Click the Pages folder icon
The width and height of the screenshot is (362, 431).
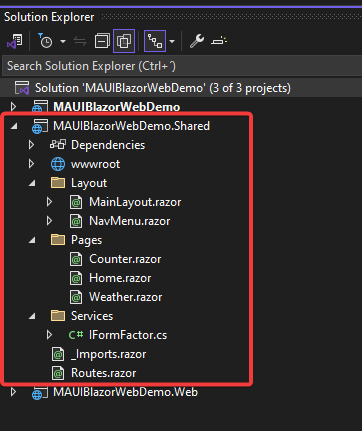pyautogui.click(x=58, y=240)
